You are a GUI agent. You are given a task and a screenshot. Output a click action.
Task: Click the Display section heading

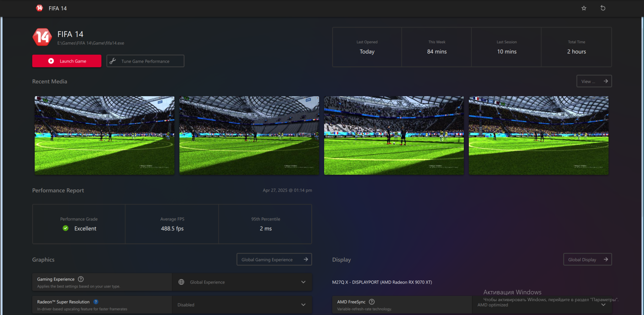coord(341,260)
